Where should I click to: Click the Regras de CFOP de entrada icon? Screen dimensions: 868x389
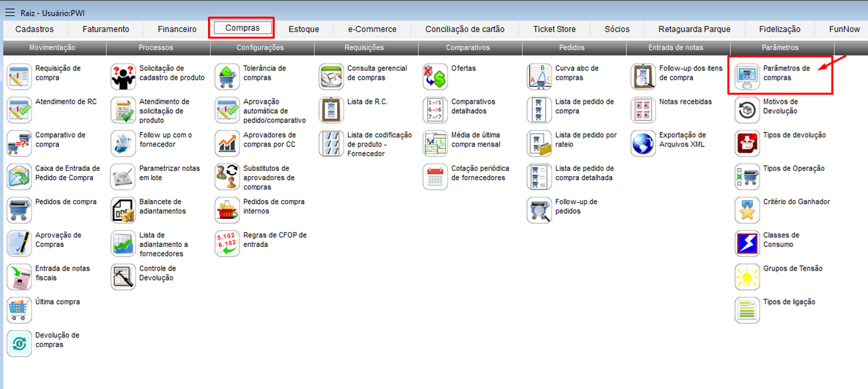[227, 244]
